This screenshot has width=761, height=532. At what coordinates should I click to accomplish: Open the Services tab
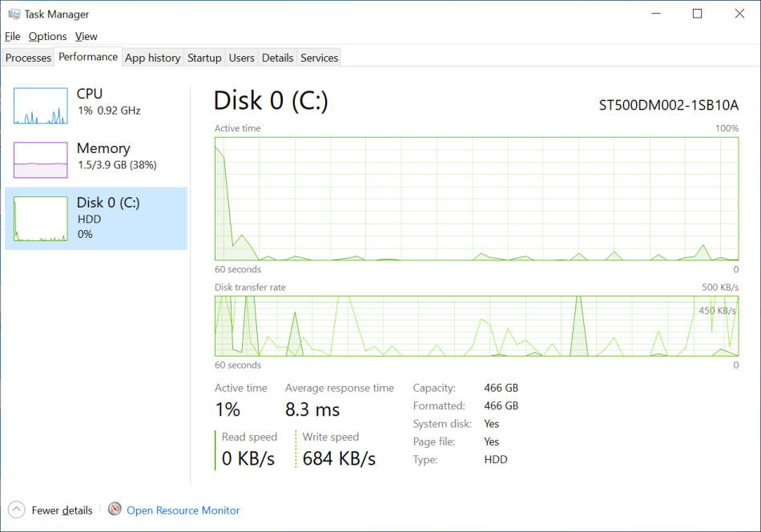319,58
